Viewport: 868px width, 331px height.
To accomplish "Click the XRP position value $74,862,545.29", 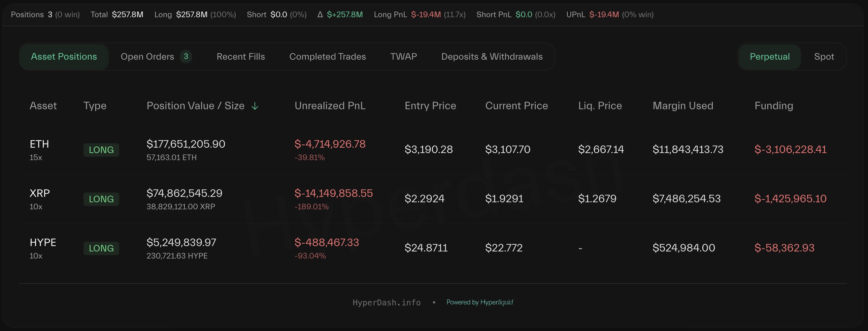I will (x=184, y=193).
